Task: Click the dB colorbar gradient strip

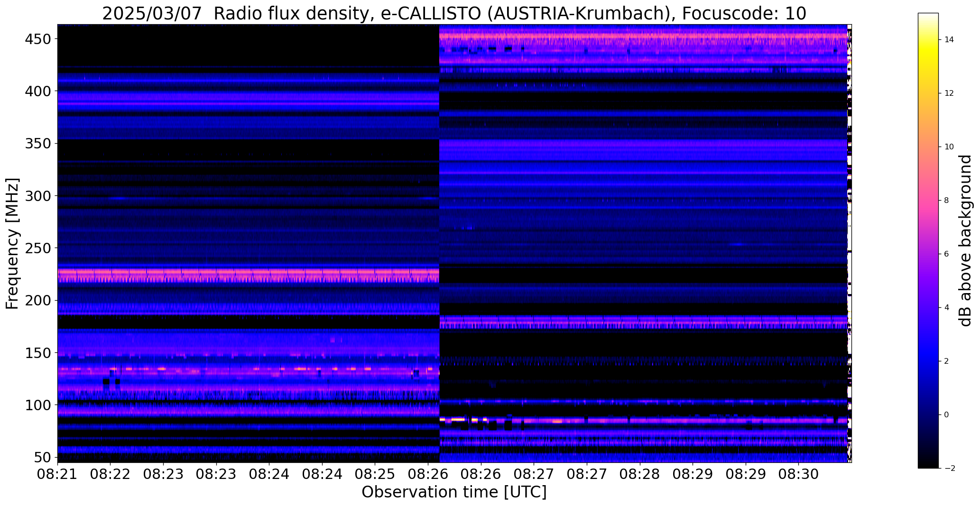Action: click(928, 240)
